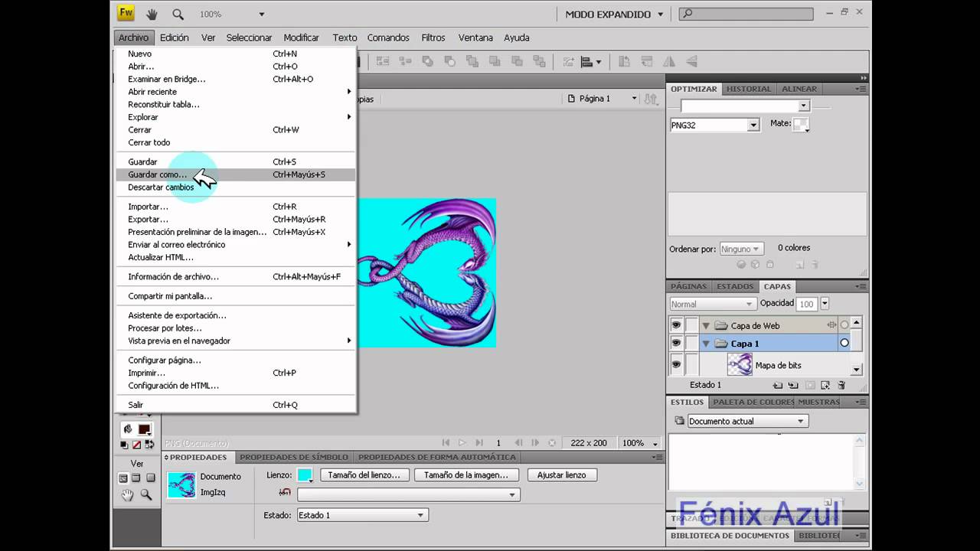Click the Rotate 90° clockwise icon
The image size is (980, 551).
pyautogui.click(x=646, y=61)
